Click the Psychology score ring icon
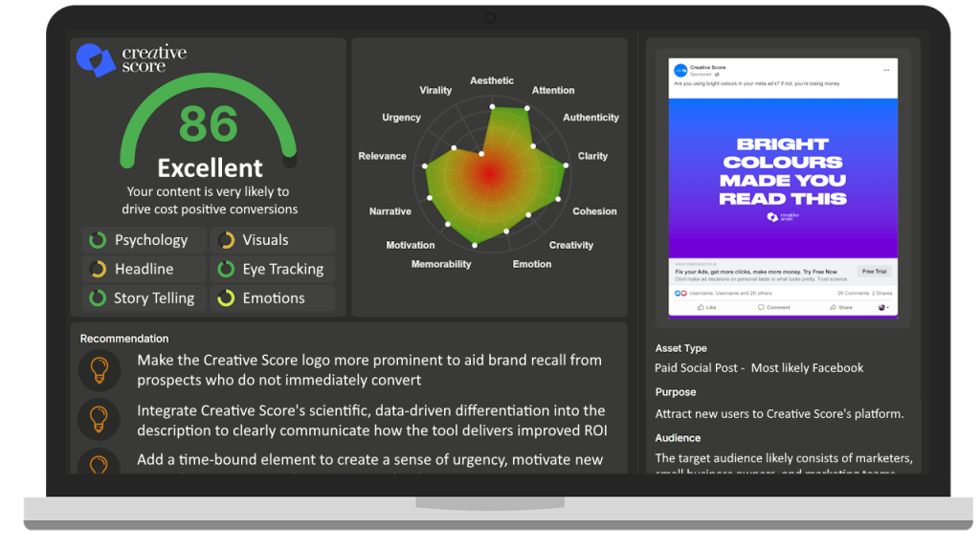This screenshot has height=551, width=980. click(97, 240)
